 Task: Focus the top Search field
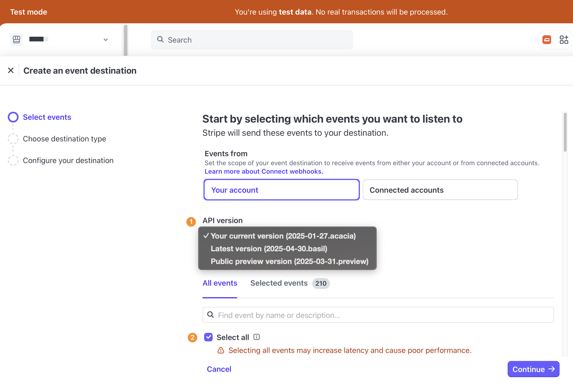pos(252,40)
